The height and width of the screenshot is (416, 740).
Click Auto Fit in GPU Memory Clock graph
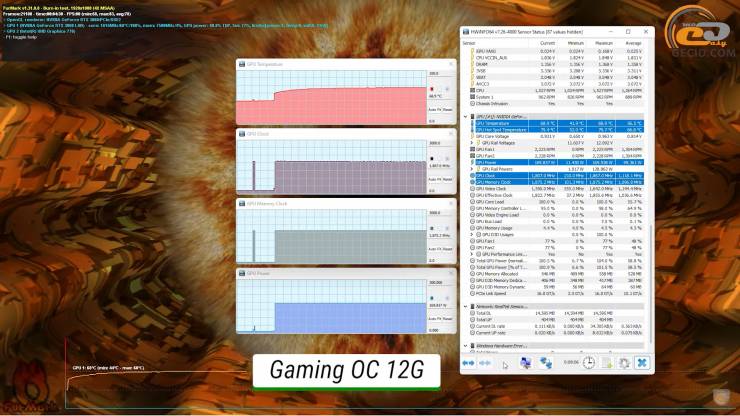click(x=434, y=249)
